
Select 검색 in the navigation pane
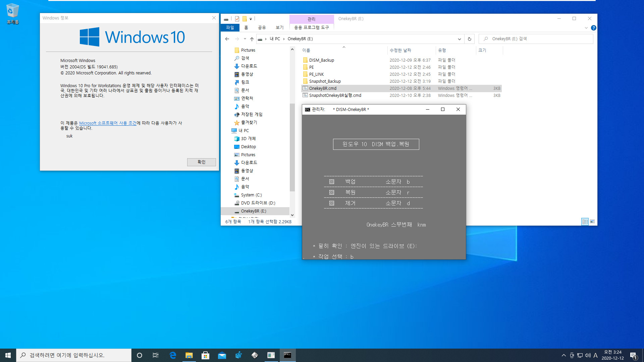pyautogui.click(x=245, y=58)
